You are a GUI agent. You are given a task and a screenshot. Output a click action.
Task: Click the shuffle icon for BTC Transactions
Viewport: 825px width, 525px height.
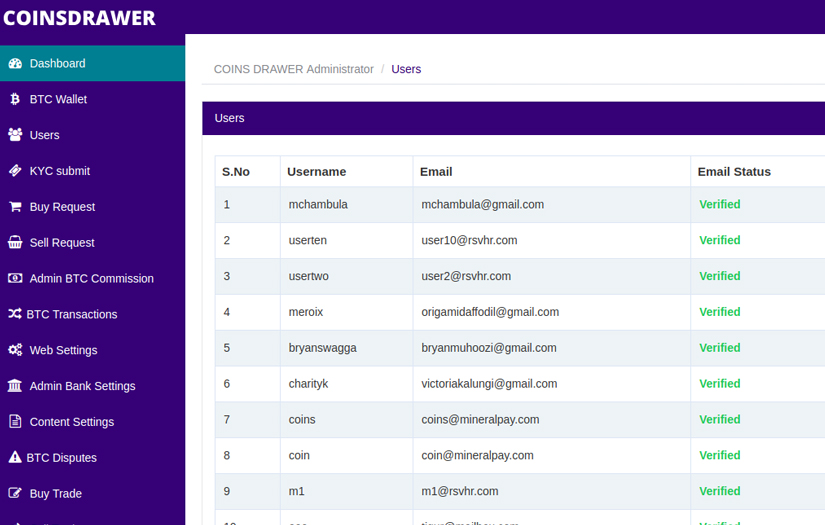(15, 314)
